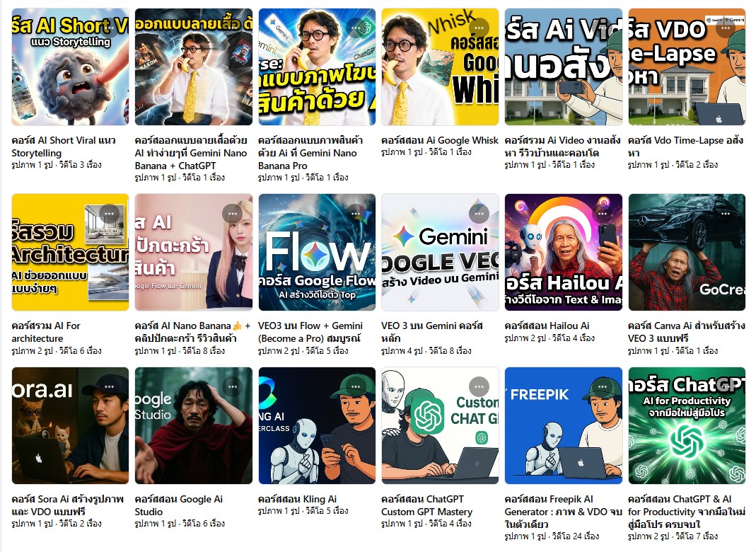Open more options on Hailou Ai album
Screen dimensions: 756x552
[x=603, y=213]
